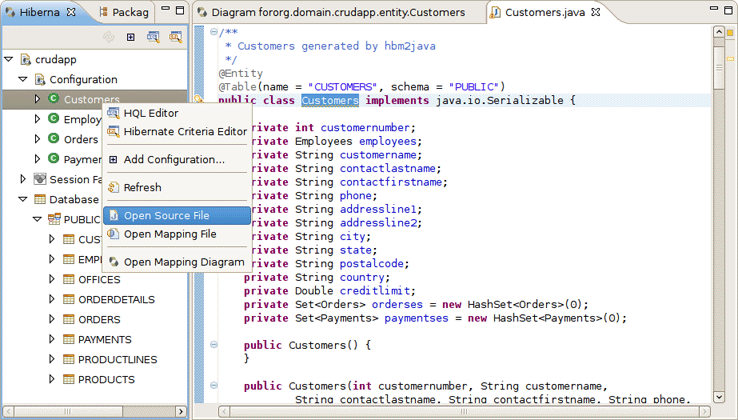Click the Add Configuration toolbar icon

point(130,37)
